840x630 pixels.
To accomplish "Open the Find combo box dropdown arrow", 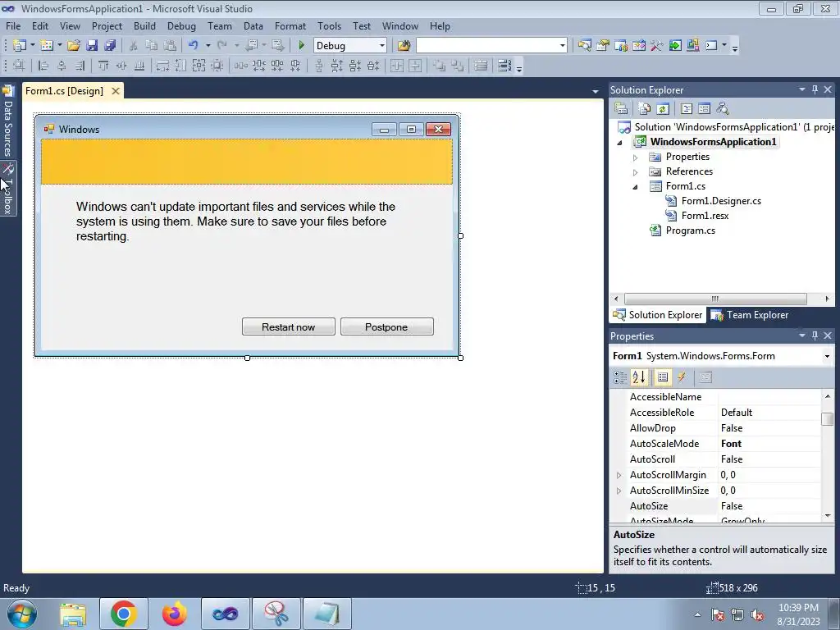I will tap(562, 46).
